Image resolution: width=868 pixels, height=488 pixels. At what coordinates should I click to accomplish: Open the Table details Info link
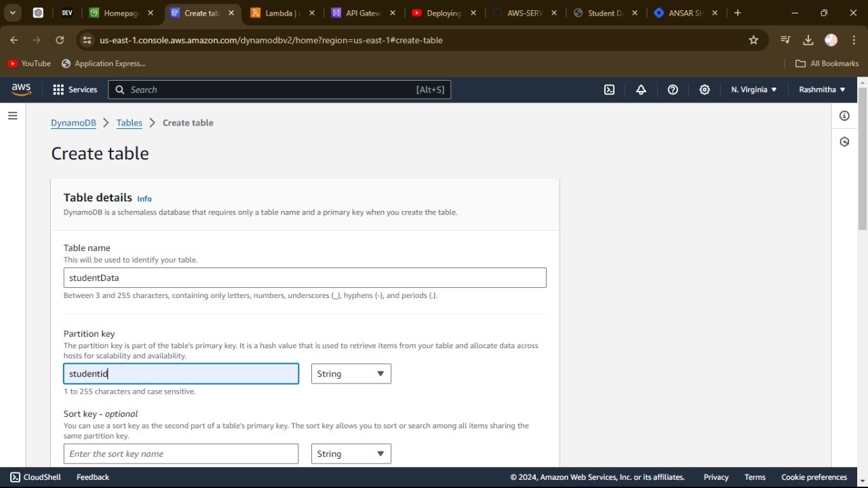pos(144,199)
